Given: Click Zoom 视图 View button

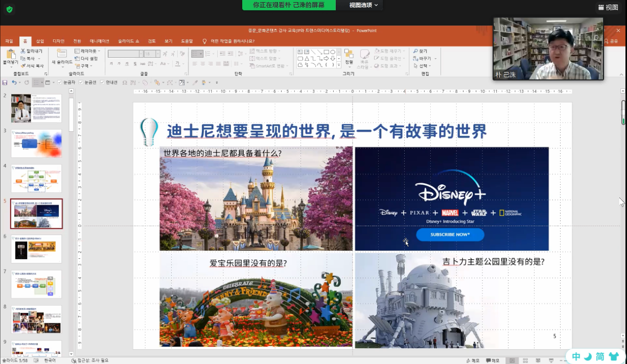Looking at the screenshot, I should pyautogui.click(x=608, y=7).
